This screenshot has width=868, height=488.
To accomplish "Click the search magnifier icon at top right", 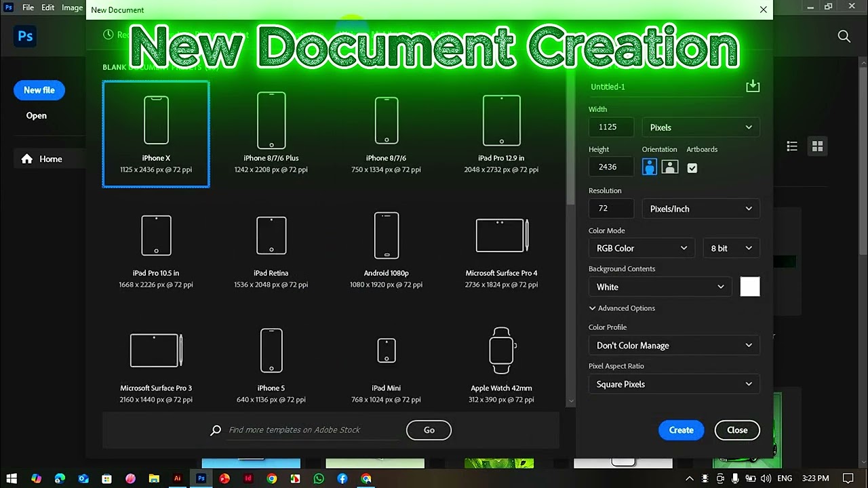I will pyautogui.click(x=844, y=37).
